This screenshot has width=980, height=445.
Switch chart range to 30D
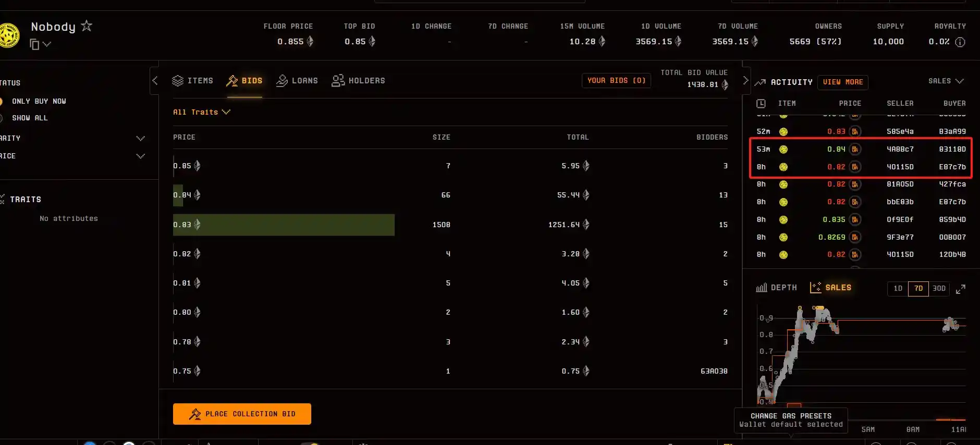[x=939, y=288]
